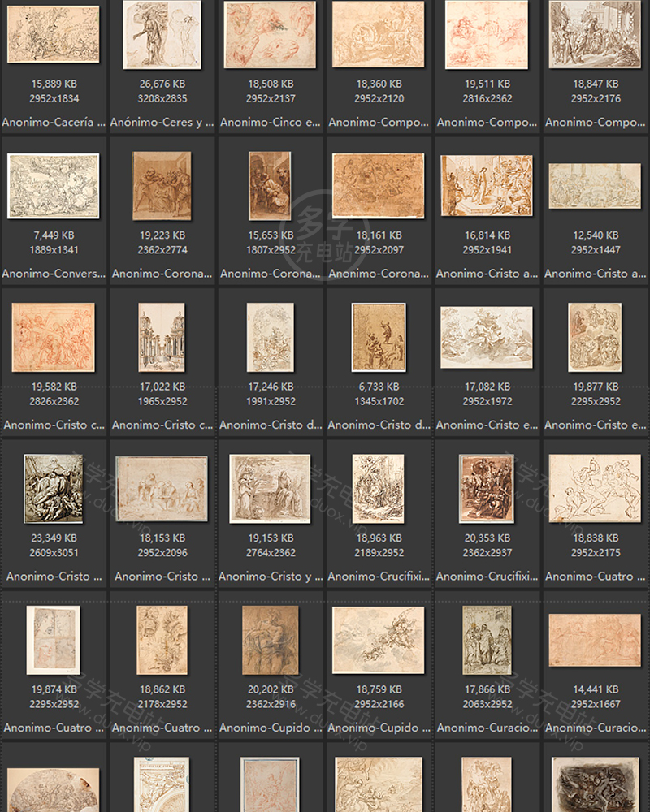This screenshot has height=812, width=650.
Task: Open the 12,540 KB Anonimo-Cristo thumbnail
Action: tap(595, 186)
